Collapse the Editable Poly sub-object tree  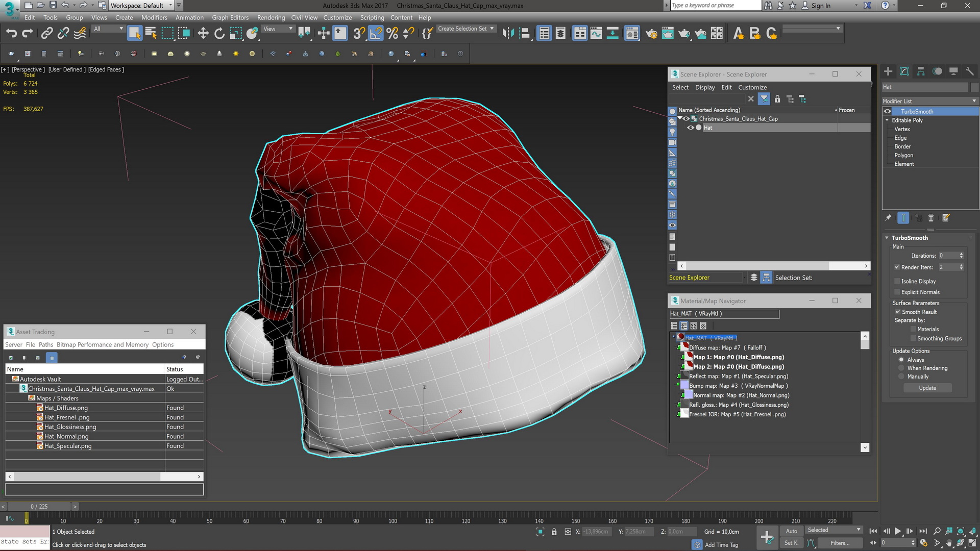click(x=887, y=120)
